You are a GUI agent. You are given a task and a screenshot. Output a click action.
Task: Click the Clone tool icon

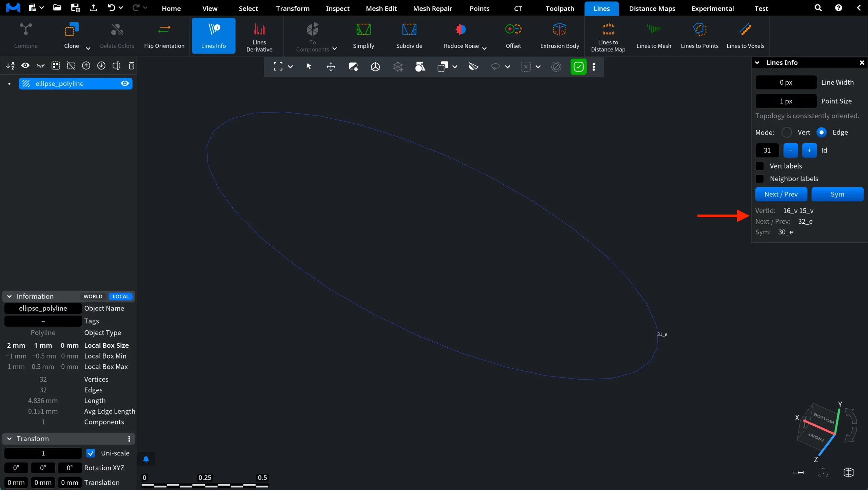tap(72, 29)
